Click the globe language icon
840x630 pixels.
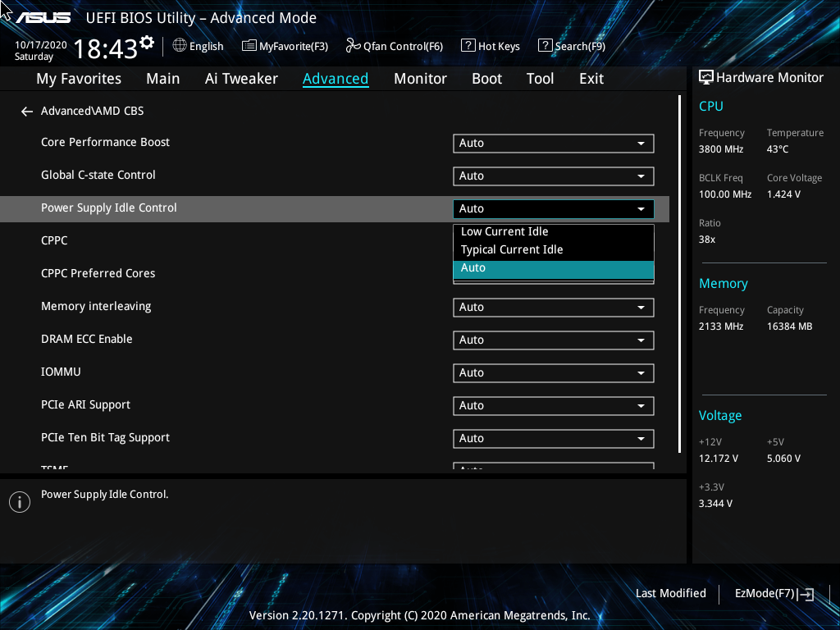point(180,46)
